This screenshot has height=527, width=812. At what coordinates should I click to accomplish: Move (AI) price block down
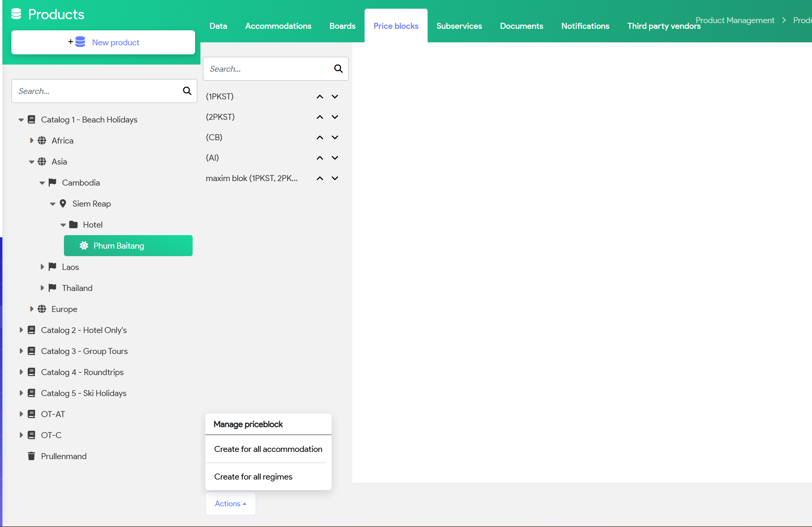point(335,158)
